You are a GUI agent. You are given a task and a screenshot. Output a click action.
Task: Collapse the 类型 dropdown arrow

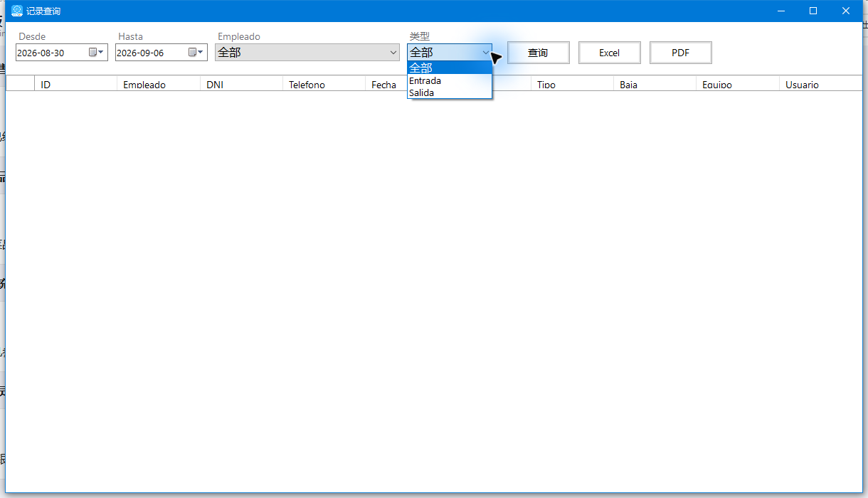(486, 52)
